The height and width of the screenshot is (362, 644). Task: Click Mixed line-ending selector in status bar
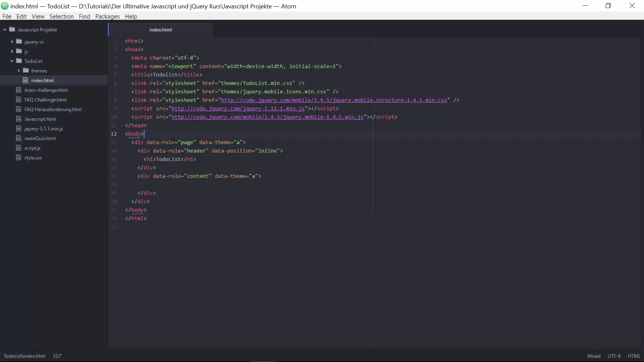pyautogui.click(x=594, y=356)
